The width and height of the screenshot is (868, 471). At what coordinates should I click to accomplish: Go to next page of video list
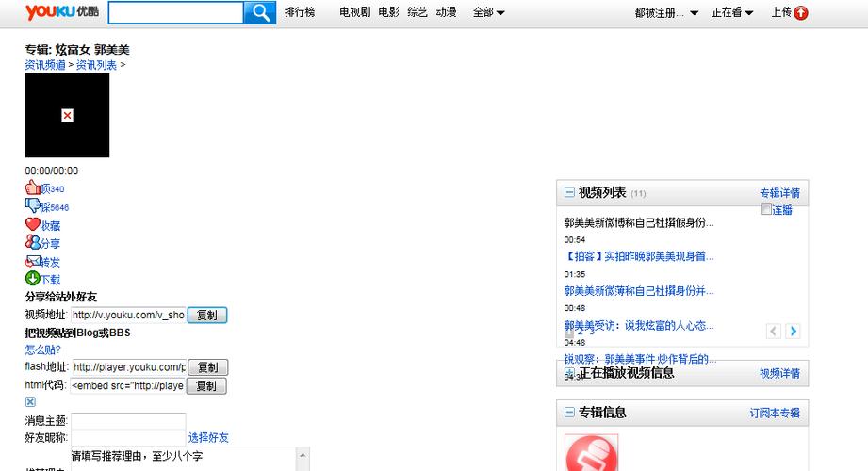coord(793,331)
